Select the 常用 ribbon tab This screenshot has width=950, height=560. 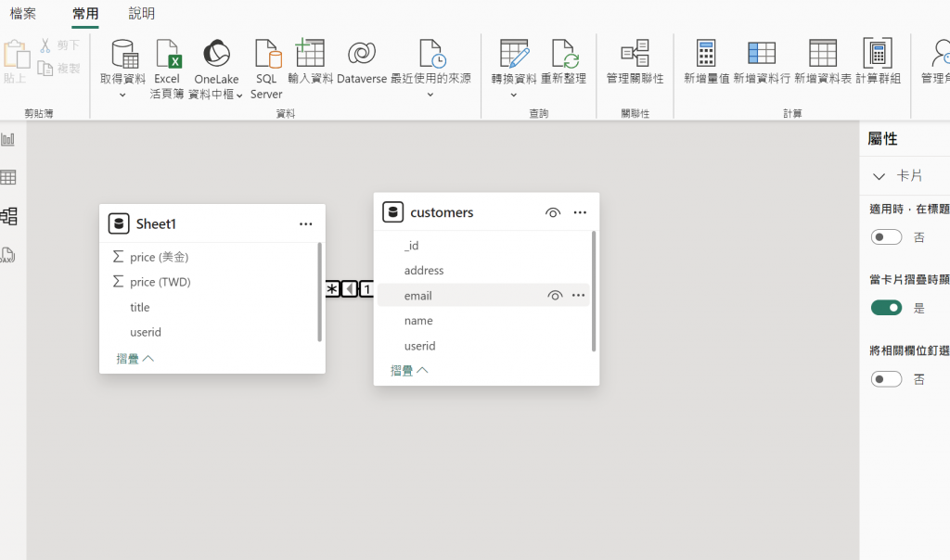pyautogui.click(x=85, y=13)
